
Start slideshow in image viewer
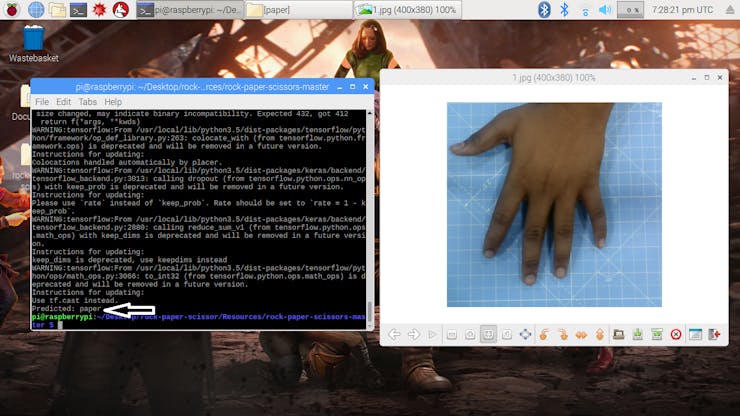pyautogui.click(x=432, y=334)
